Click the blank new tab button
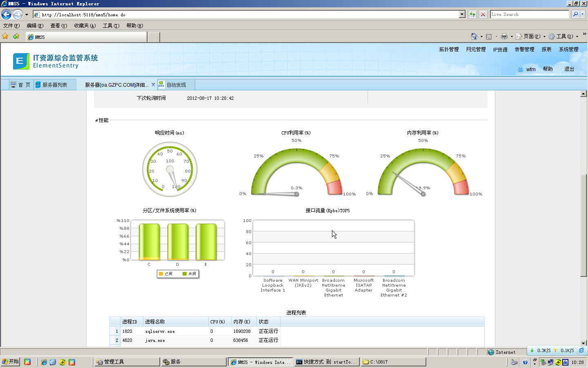Image resolution: width=588 pixels, height=368 pixels. pos(154,37)
